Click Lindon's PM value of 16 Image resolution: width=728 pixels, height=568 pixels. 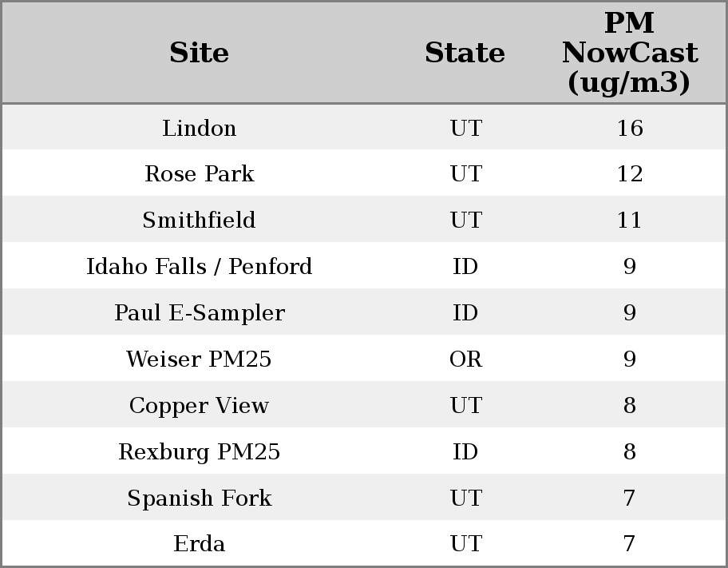click(x=629, y=128)
